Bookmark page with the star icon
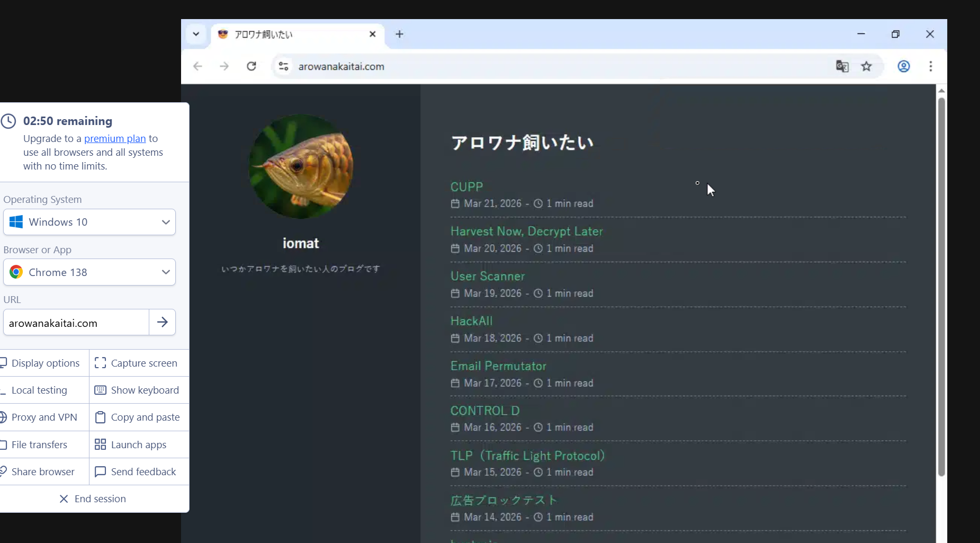The width and height of the screenshot is (980, 543). [866, 66]
